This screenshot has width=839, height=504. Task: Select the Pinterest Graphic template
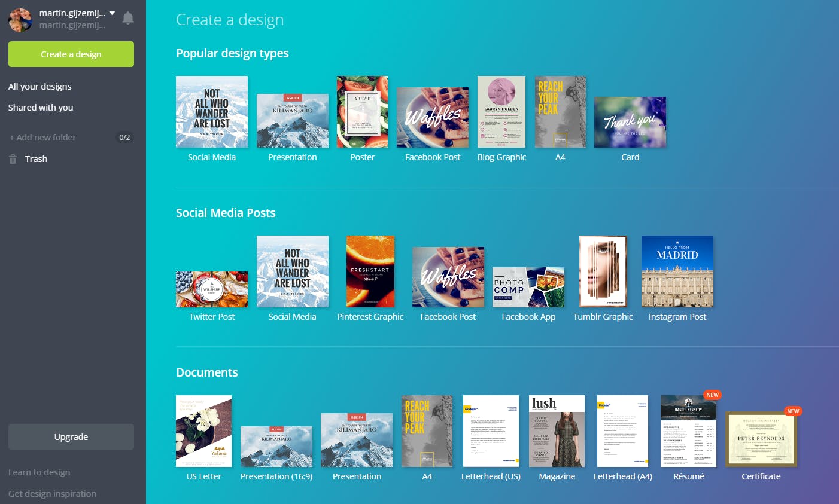[x=370, y=271]
